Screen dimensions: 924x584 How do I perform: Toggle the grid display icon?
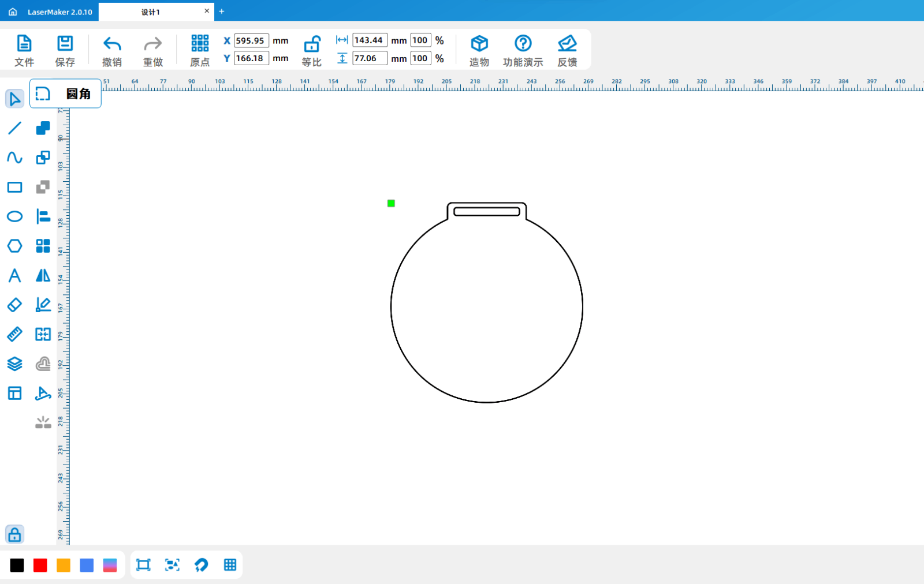tap(230, 565)
